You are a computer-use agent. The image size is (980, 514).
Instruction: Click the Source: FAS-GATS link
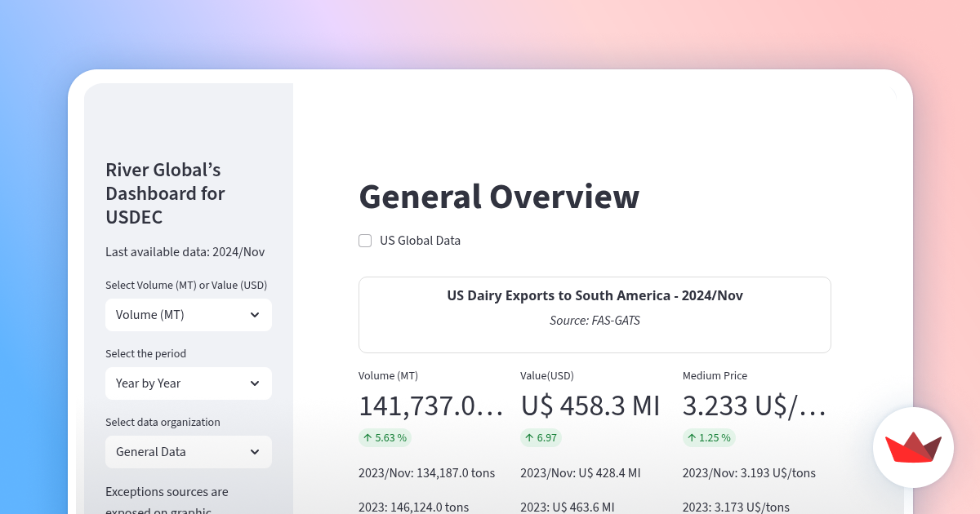click(595, 320)
